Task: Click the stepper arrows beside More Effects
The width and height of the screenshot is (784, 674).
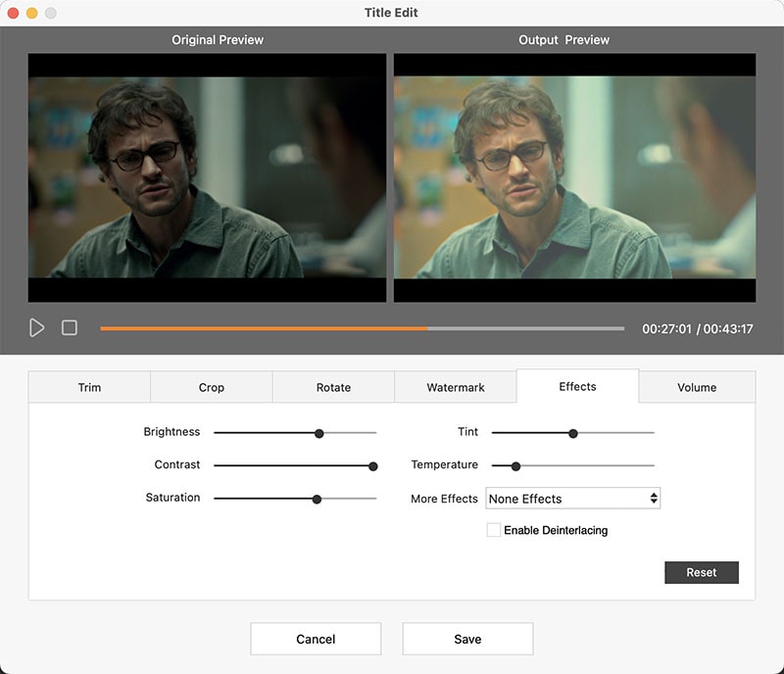Action: [x=653, y=499]
